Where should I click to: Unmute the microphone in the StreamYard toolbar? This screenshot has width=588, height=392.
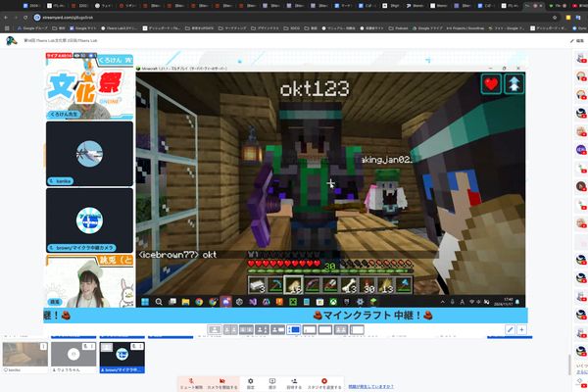[x=191, y=383]
